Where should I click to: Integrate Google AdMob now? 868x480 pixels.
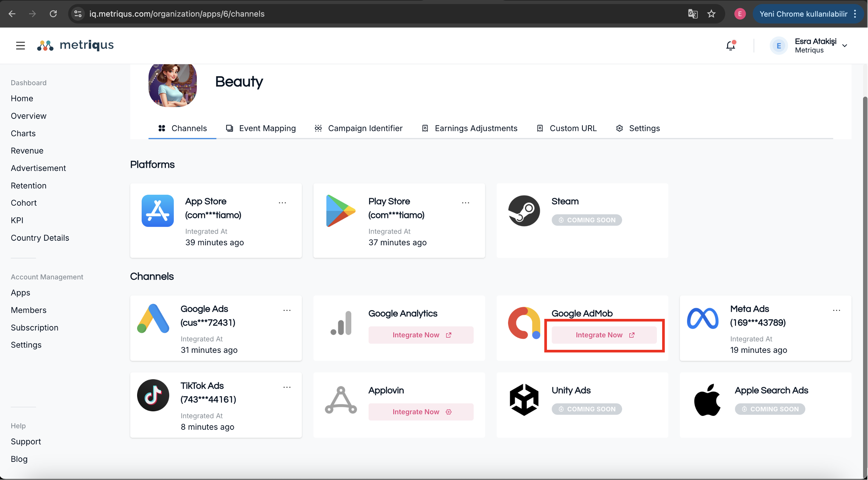click(604, 335)
